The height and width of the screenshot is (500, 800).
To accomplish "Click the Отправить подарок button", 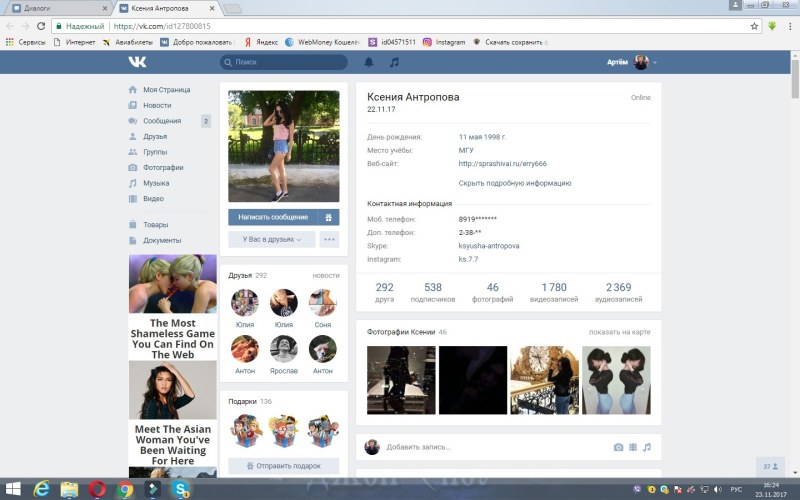I will pos(284,466).
